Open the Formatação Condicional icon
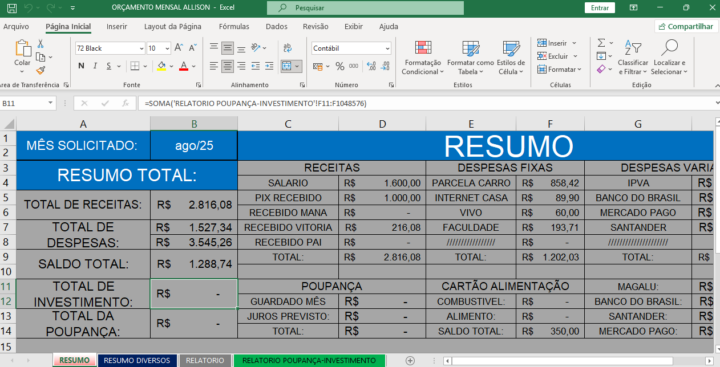This screenshot has width=720, height=367. click(x=423, y=48)
